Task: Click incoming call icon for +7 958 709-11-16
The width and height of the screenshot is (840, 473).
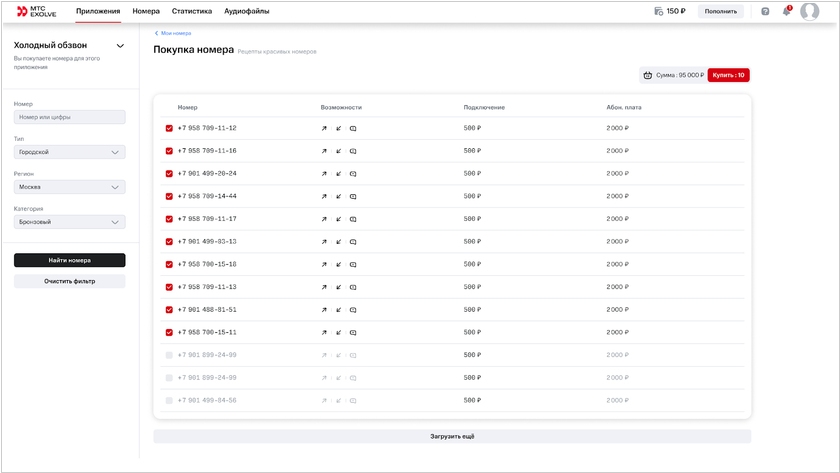Action: [x=338, y=151]
